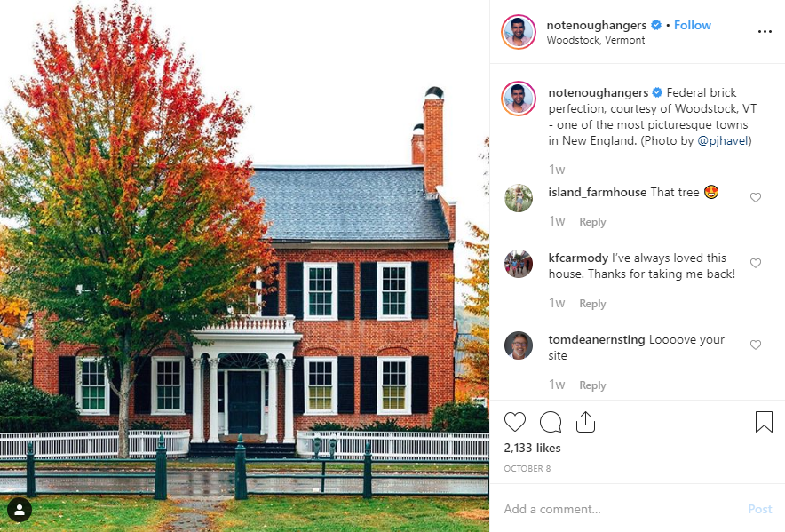Save post with bookmark icon
785x532 pixels.
pyautogui.click(x=764, y=421)
